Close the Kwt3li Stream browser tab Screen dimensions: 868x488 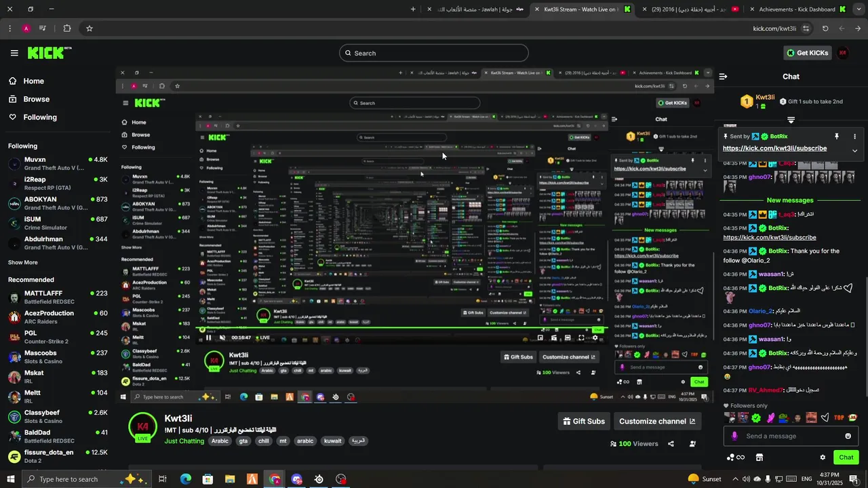(536, 9)
